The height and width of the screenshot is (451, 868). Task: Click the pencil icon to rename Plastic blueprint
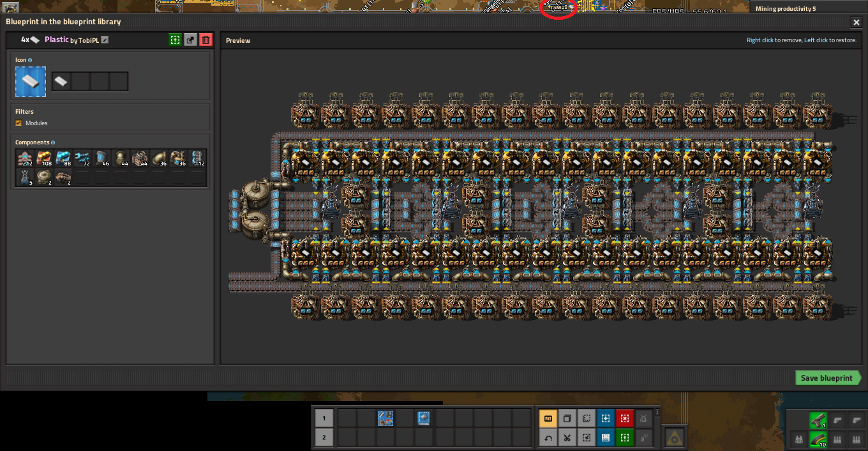coord(105,40)
